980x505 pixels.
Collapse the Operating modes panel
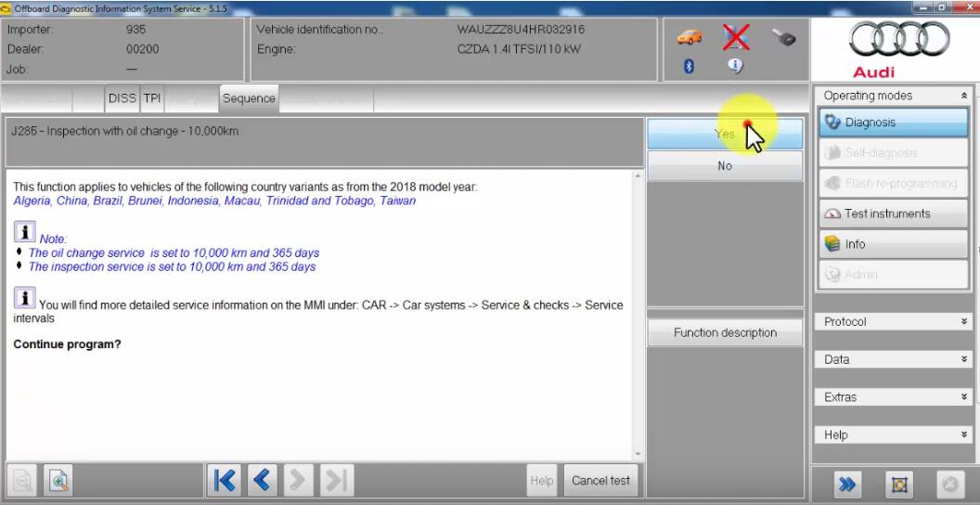(963, 96)
